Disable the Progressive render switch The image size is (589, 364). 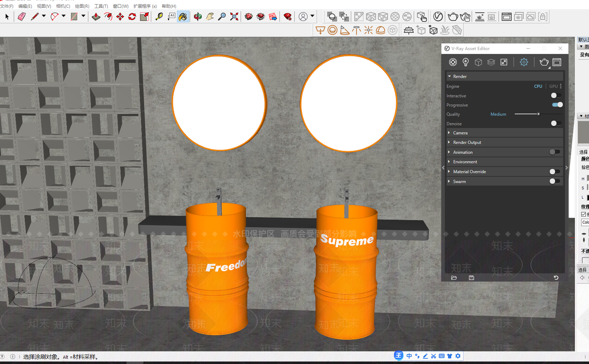pos(557,105)
